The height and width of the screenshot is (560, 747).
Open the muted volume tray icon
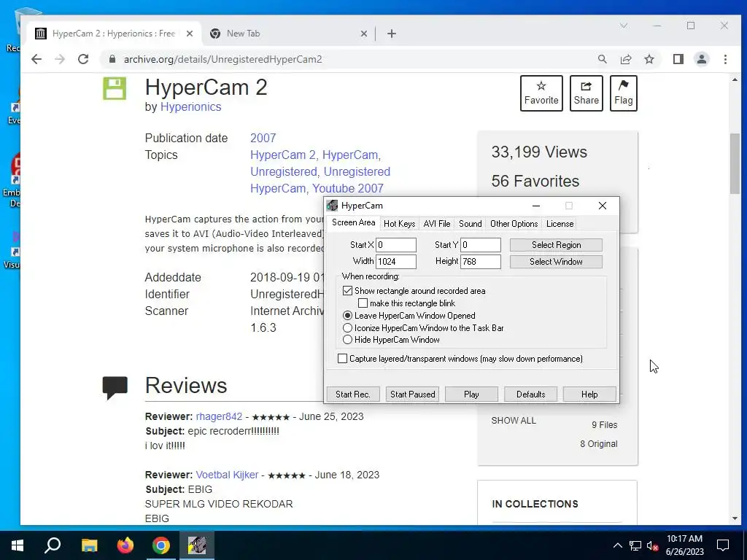pos(653,545)
